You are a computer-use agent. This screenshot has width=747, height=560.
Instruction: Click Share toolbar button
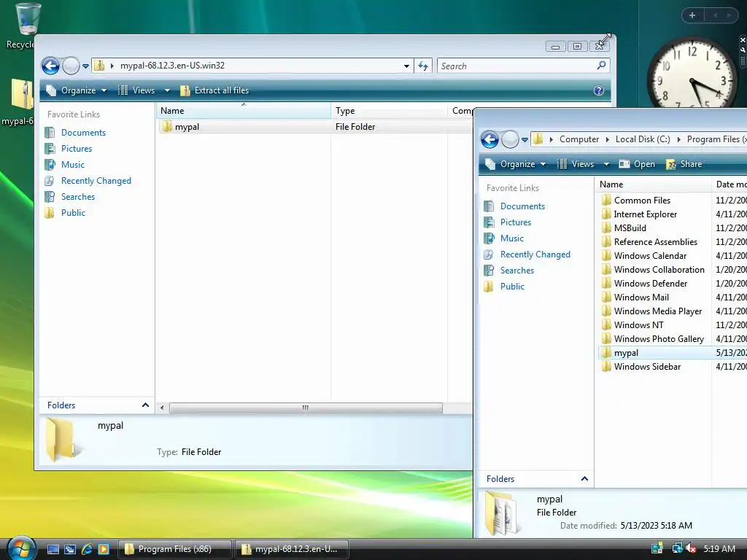click(x=684, y=164)
